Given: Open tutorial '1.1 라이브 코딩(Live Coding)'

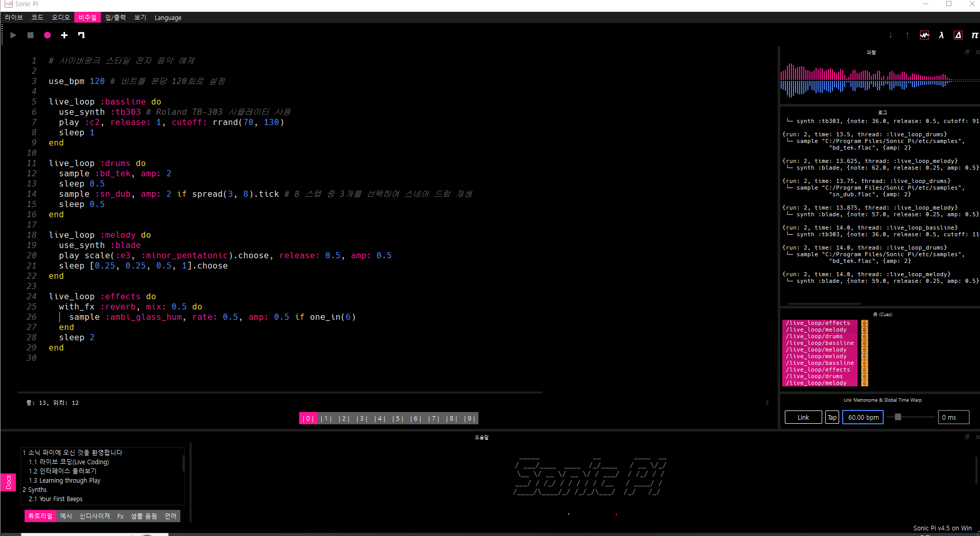Looking at the screenshot, I should click(x=69, y=462).
